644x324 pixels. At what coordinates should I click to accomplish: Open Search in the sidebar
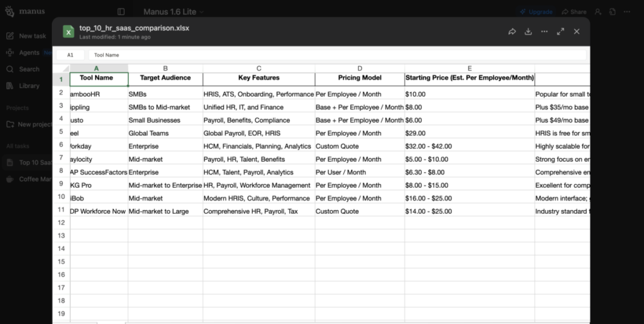coord(28,69)
